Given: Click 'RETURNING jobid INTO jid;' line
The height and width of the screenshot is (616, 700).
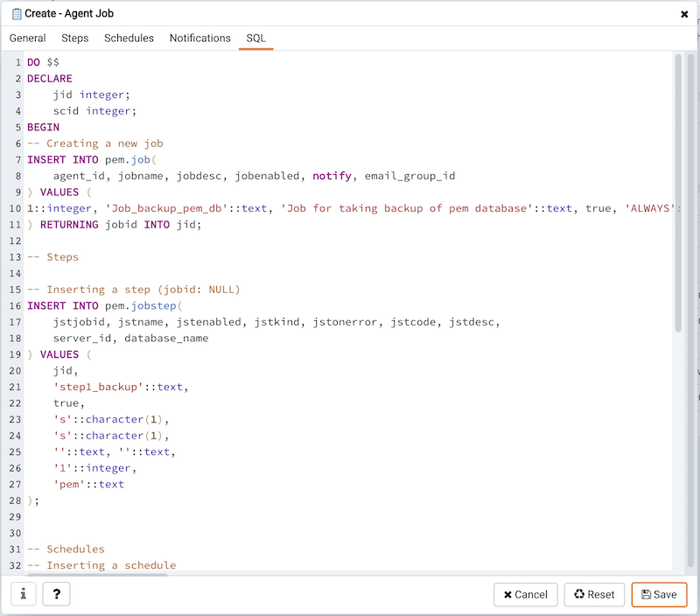Looking at the screenshot, I should coord(115,225).
